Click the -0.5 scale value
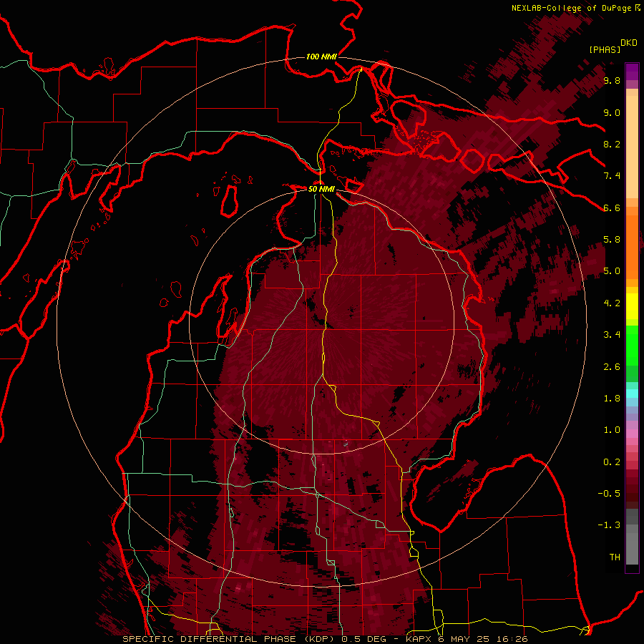 609,494
